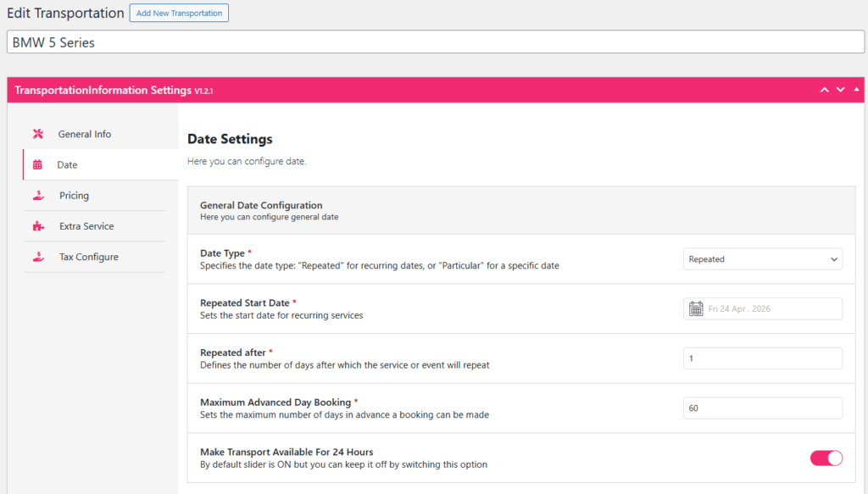Open the Date Type dropdown
Screen dimensions: 868x494
pyautogui.click(x=763, y=259)
